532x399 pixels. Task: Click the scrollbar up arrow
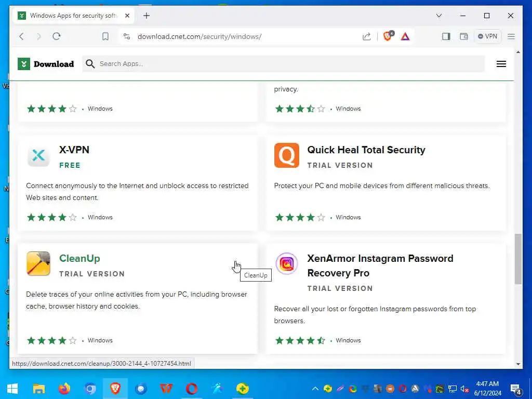coord(518,52)
